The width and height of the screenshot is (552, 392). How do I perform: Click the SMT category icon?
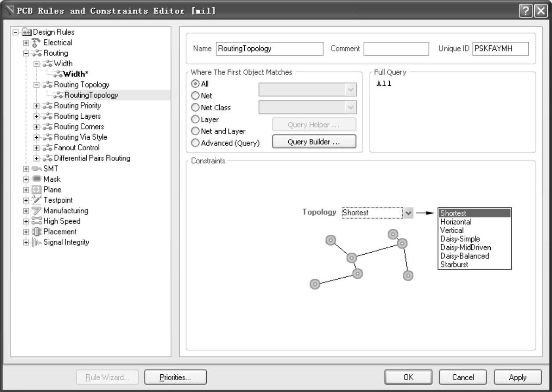[37, 169]
